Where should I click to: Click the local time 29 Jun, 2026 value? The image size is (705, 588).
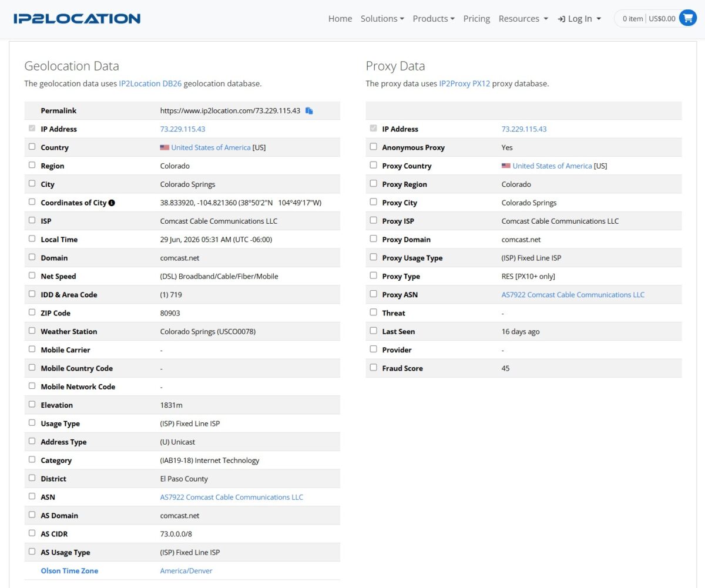pyautogui.click(x=216, y=240)
